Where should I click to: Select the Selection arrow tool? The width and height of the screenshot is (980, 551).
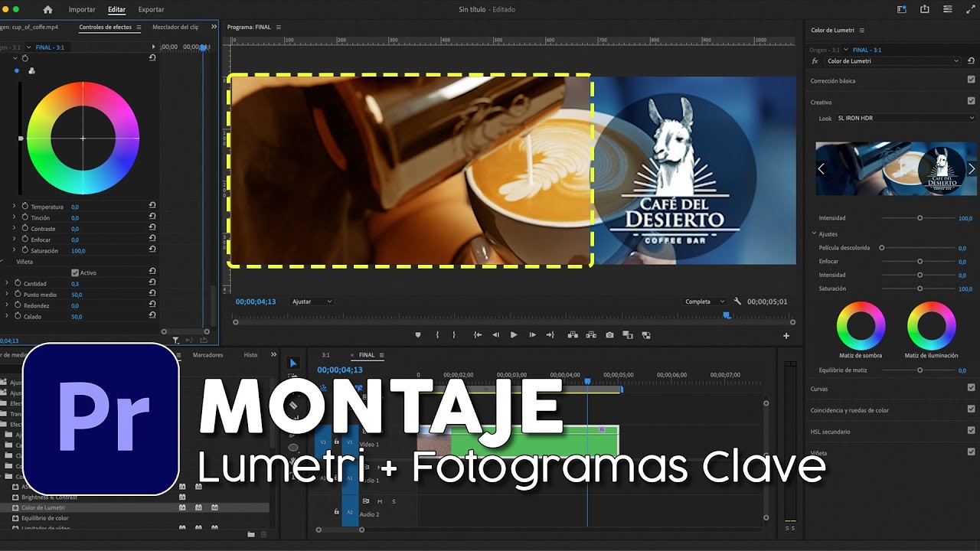click(x=293, y=363)
